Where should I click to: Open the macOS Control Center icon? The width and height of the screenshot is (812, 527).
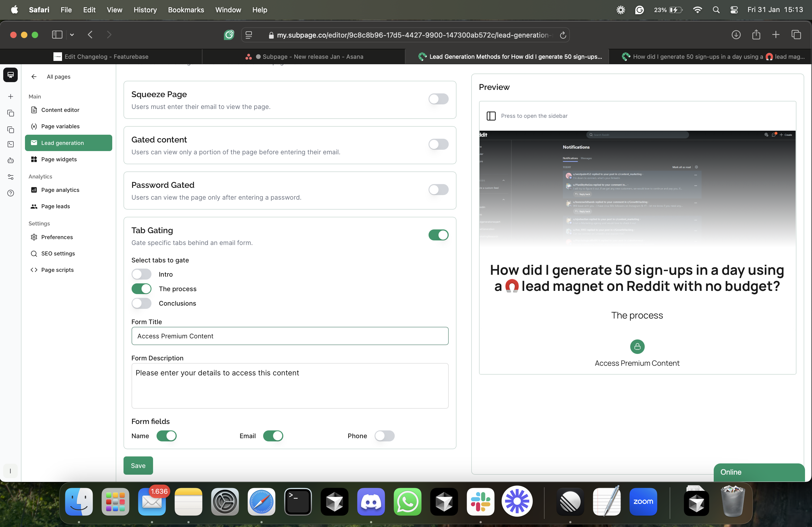(734, 10)
